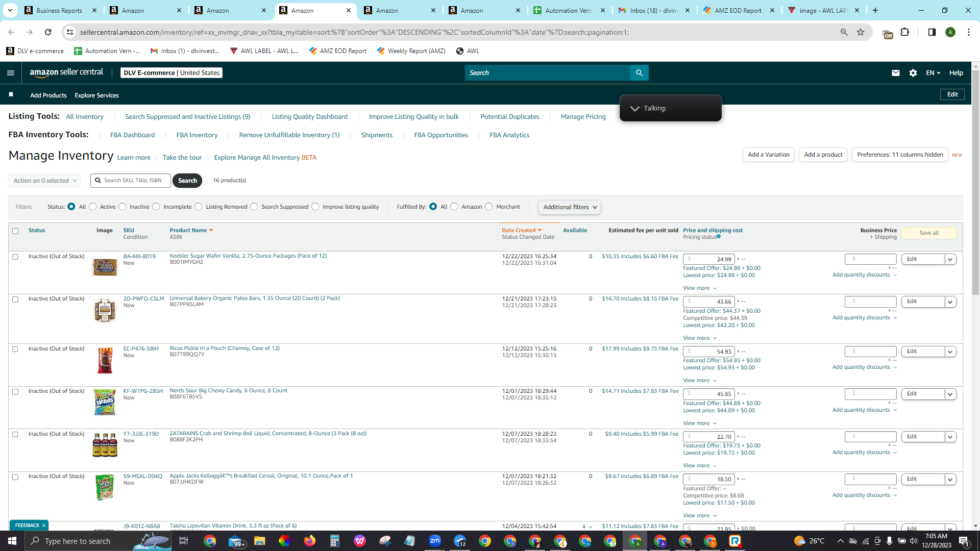Image resolution: width=980 pixels, height=551 pixels.
Task: Check the box for SKU KF-W7PG-ZB5H
Action: click(x=15, y=392)
